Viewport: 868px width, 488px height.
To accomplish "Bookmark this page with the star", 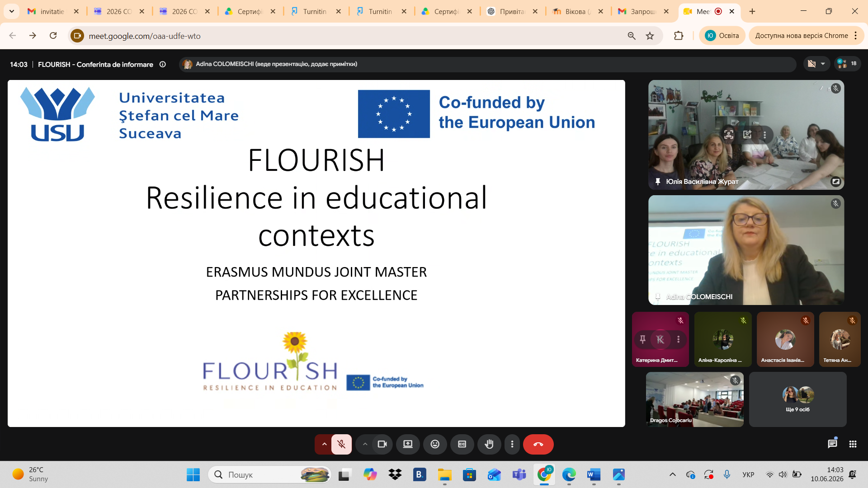I will click(x=650, y=36).
